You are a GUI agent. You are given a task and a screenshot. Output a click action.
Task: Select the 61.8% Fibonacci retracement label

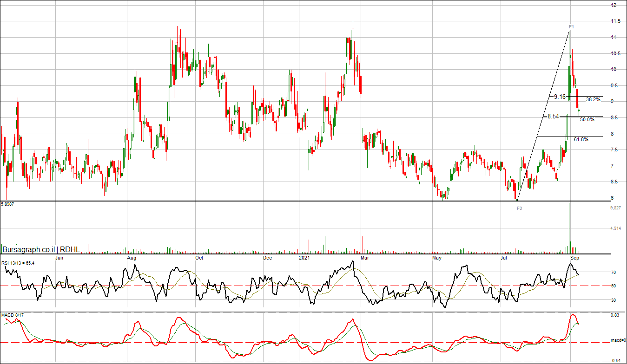tap(581, 139)
